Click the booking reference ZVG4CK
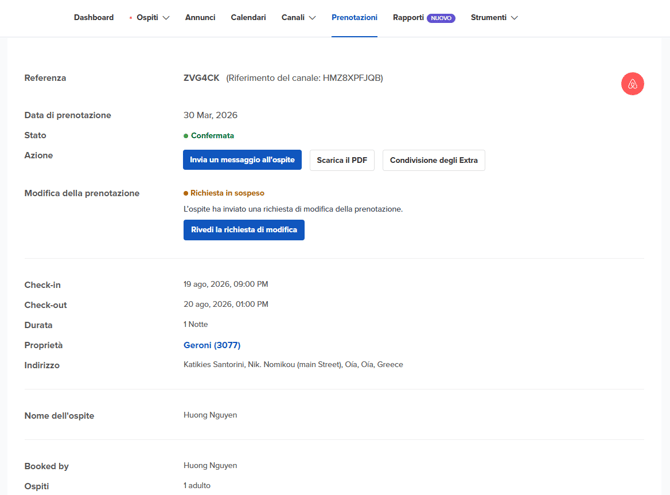 click(201, 78)
